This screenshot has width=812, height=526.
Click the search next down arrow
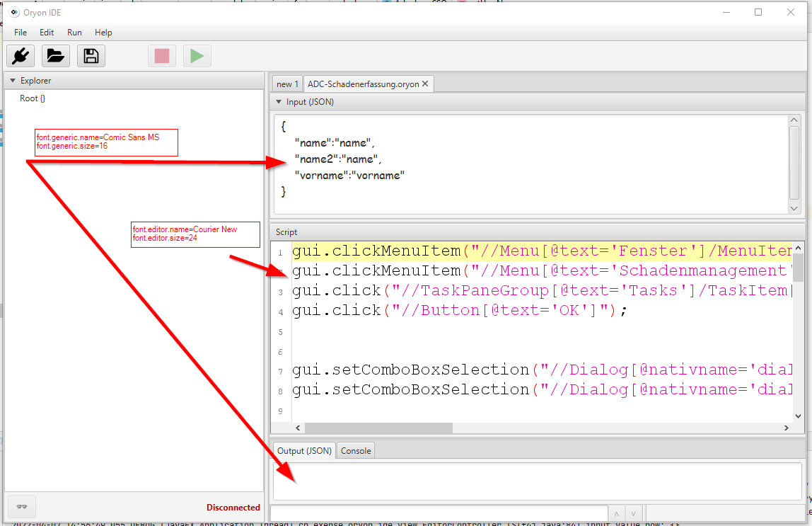[634, 513]
